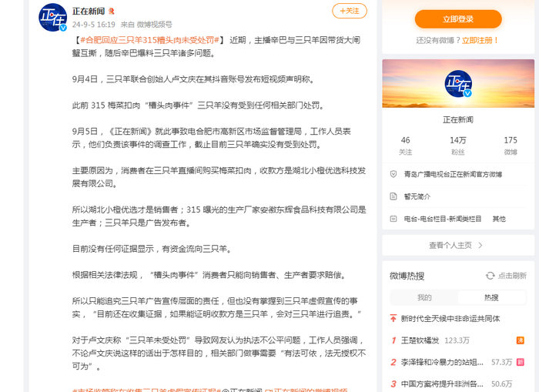Click the blue verified badge on sidebar avatar
539x392 pixels.
(468, 93)
